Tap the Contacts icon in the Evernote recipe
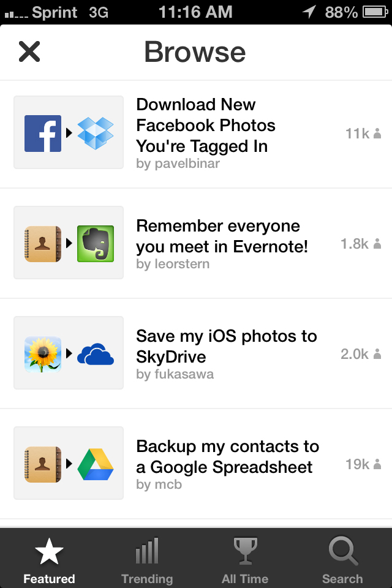 pos(43,244)
